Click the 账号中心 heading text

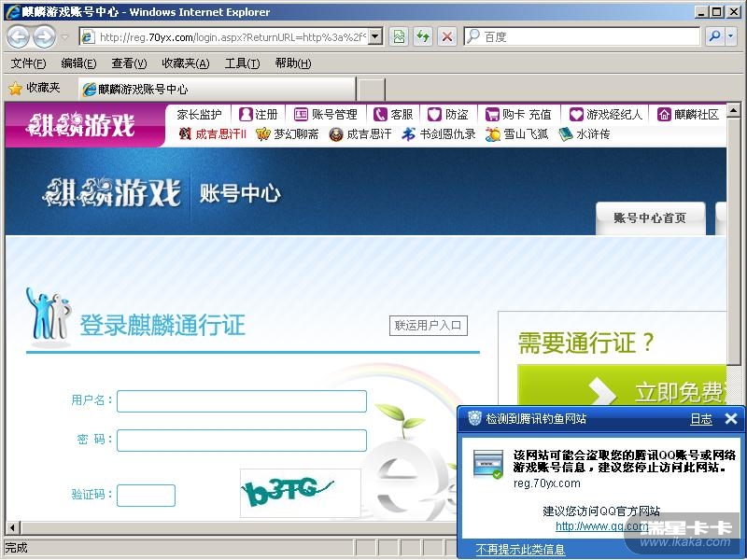[x=240, y=193]
